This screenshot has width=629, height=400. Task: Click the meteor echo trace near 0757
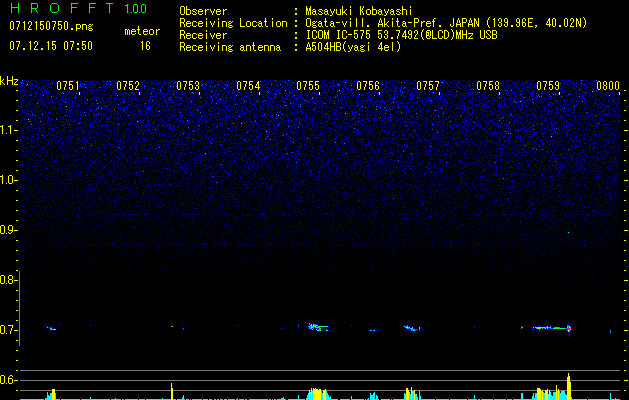click(x=412, y=328)
